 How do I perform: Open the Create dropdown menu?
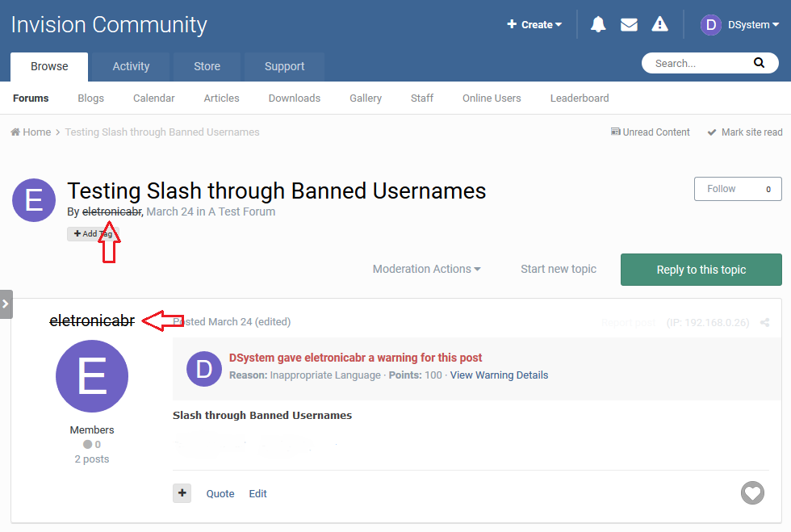tap(534, 24)
